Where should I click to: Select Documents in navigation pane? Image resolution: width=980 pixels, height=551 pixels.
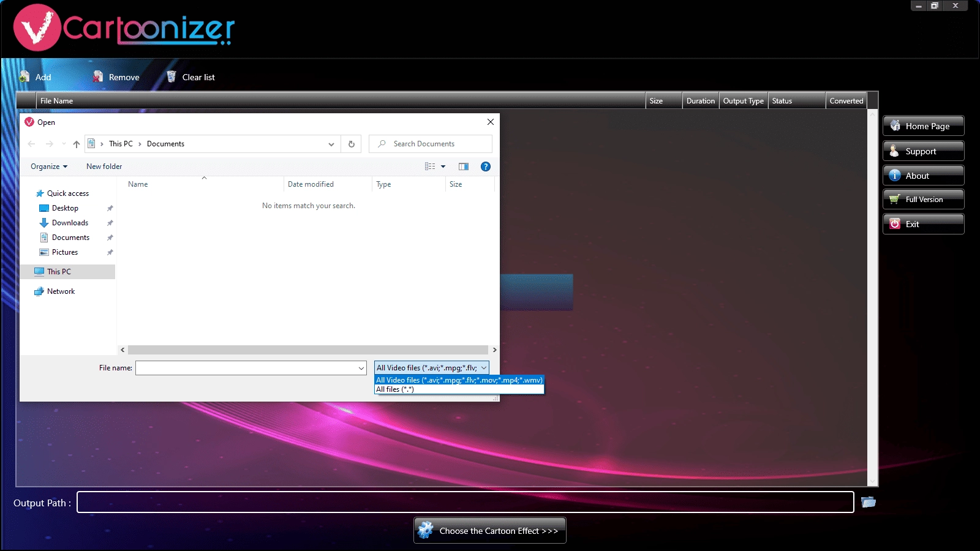pos(70,238)
